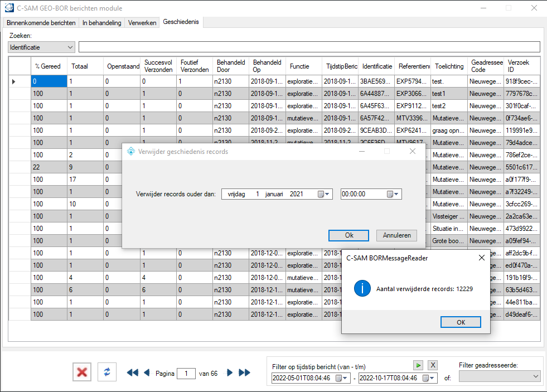The width and height of the screenshot is (547, 392).
Task: Switch to Binnenkomende berichten tab
Action: [x=41, y=23]
